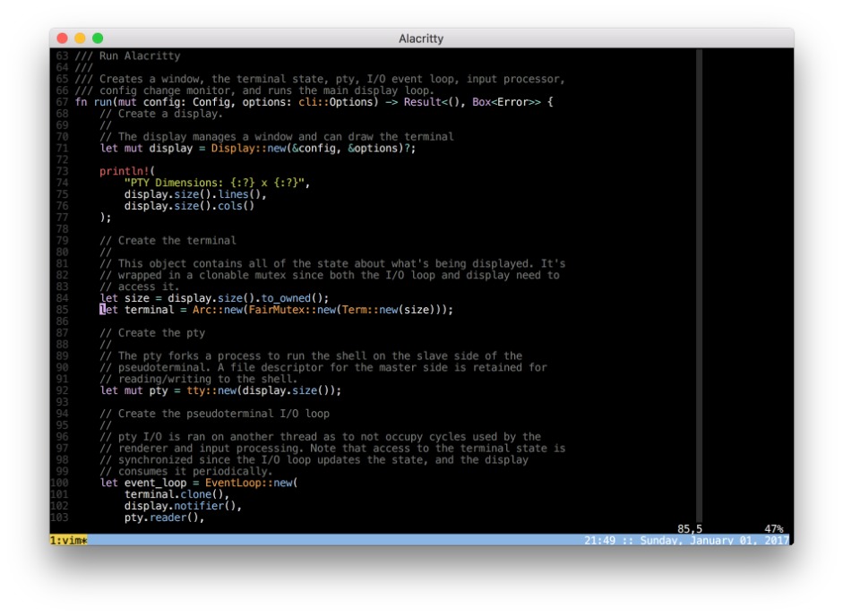Click the Alacritty window title
This screenshot has width=843, height=616.
tap(421, 38)
